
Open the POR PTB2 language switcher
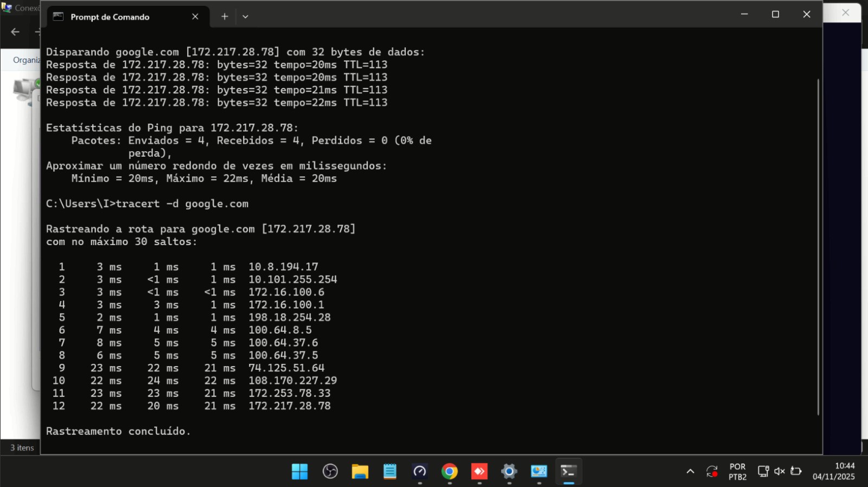tap(737, 471)
